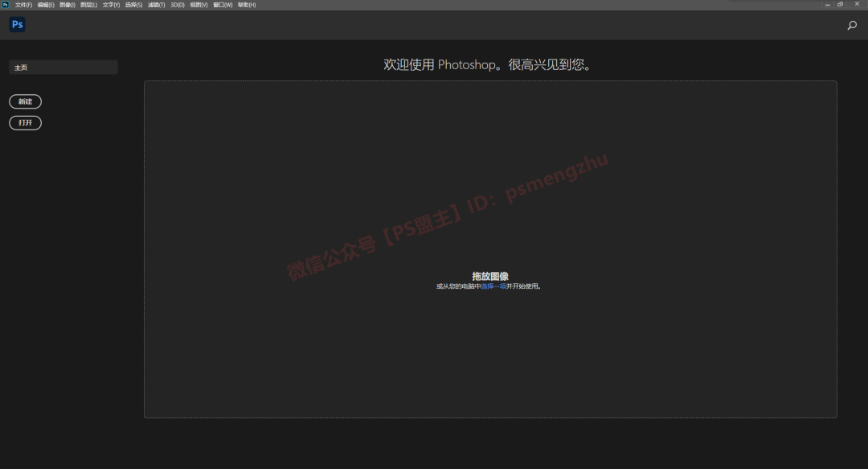
Task: Open the 滤镜(T) menu
Action: [157, 5]
